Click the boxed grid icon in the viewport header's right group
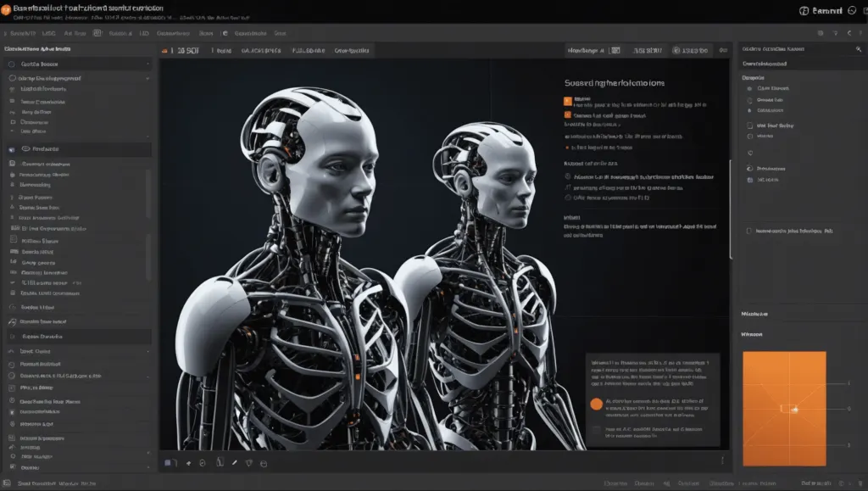 click(x=615, y=50)
